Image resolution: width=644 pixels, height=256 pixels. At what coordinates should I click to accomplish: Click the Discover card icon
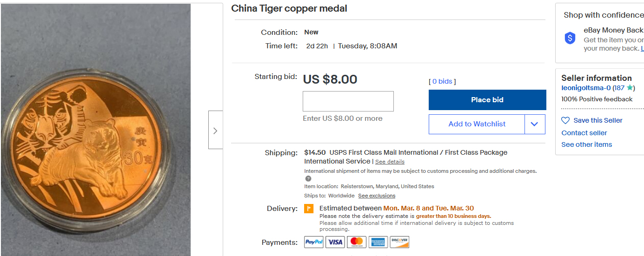click(399, 242)
